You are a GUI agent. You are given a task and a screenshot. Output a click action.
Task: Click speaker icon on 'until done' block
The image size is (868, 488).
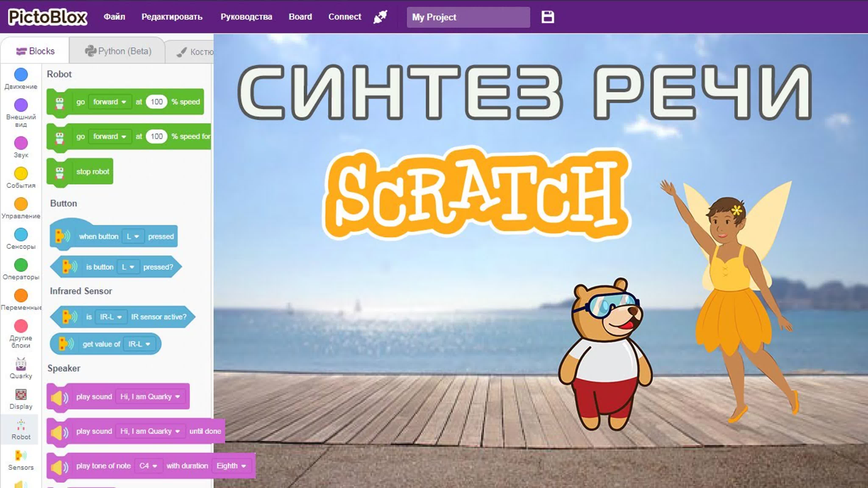point(59,433)
